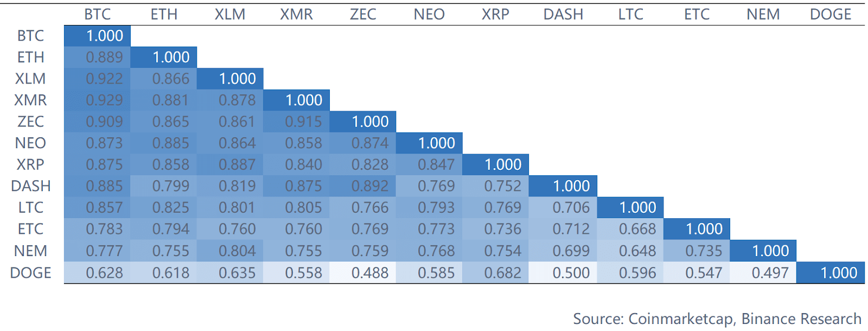Click the 1.000 DOGE-DOGE diagonal cell
This screenshot has width=868, height=331.
(x=838, y=272)
